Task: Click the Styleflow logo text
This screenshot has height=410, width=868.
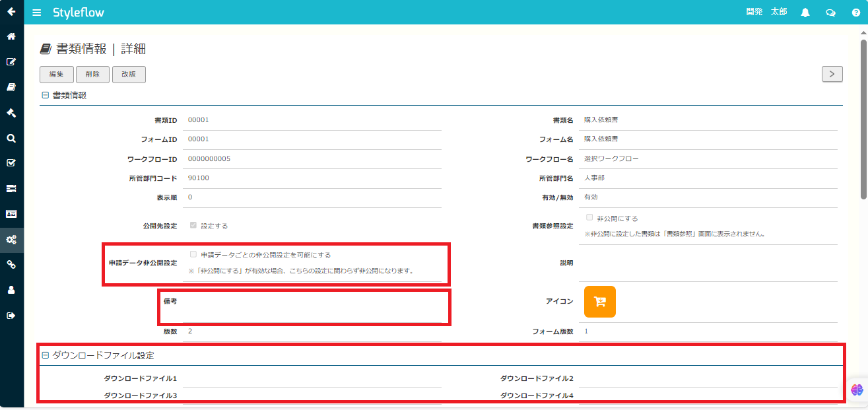Action: 79,13
